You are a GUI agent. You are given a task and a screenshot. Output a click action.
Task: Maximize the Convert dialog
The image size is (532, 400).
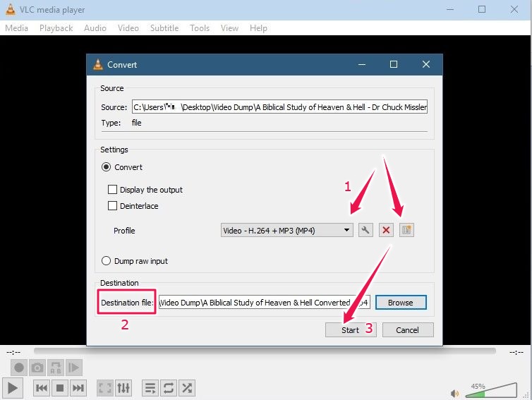tap(394, 64)
